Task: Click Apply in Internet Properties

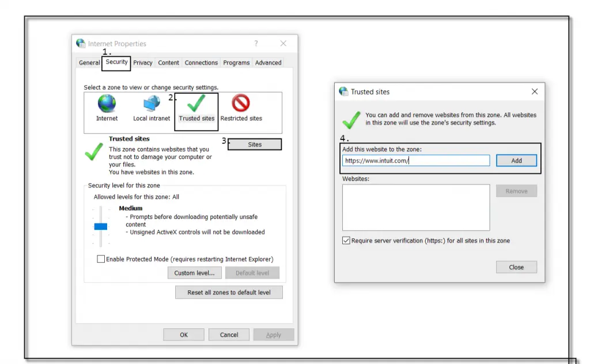Action: [x=274, y=335]
